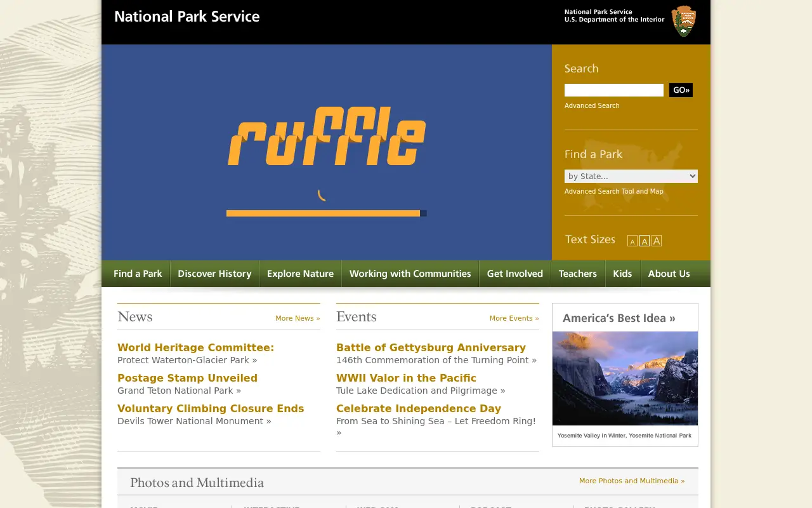
Task: Follow the More News link
Action: pyautogui.click(x=298, y=318)
